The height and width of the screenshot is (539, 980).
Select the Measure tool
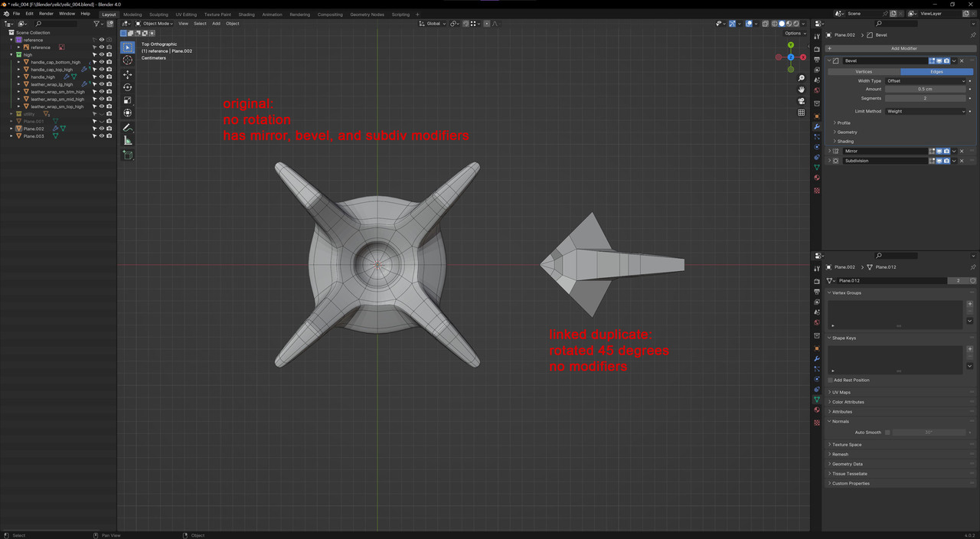(x=127, y=140)
